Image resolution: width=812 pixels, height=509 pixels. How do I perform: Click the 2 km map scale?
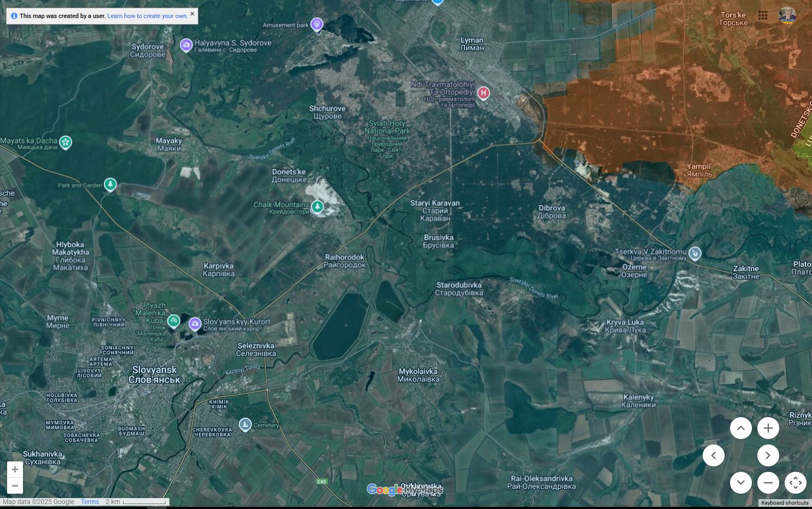(136, 502)
